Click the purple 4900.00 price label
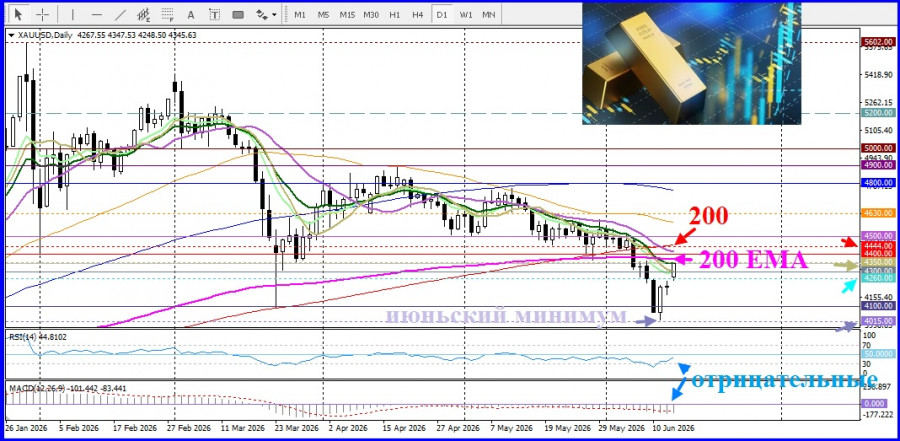 coord(878,165)
